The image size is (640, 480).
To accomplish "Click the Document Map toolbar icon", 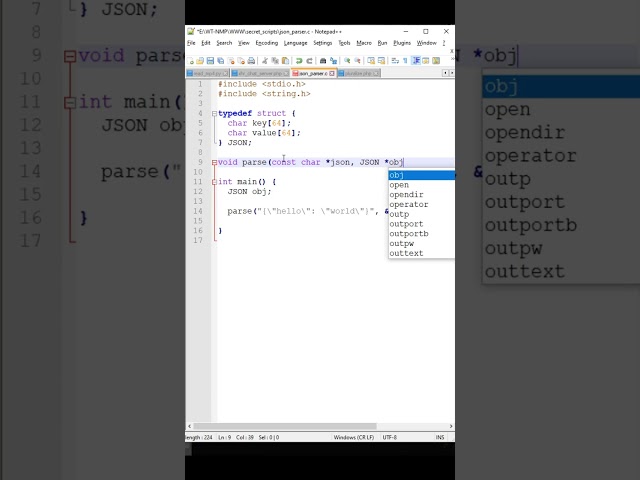I will point(436,61).
